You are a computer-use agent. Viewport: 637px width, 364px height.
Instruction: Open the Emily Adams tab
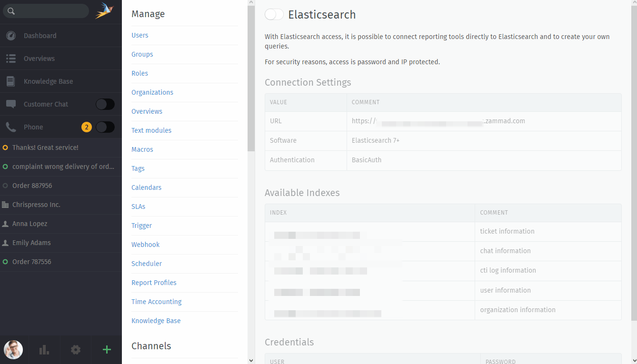(61, 243)
